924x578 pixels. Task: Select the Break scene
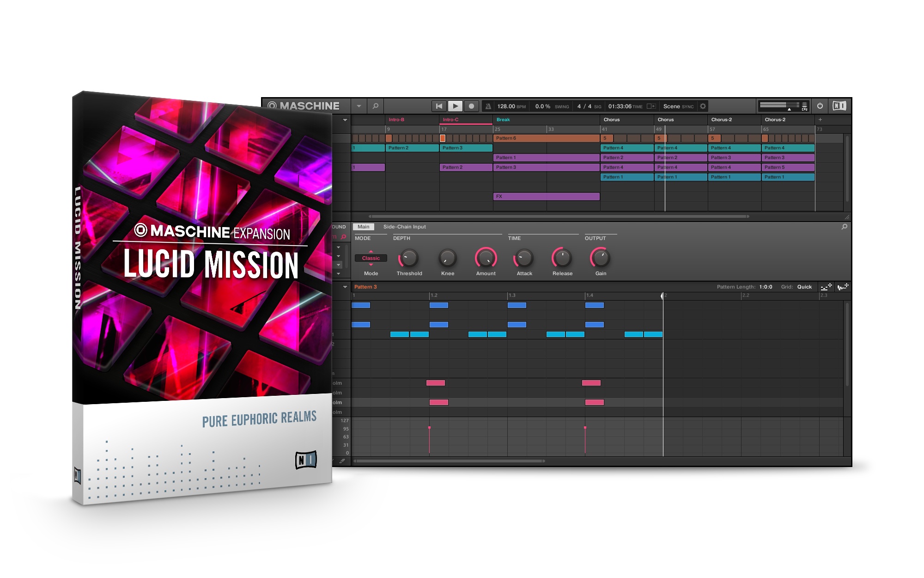pyautogui.click(x=547, y=120)
